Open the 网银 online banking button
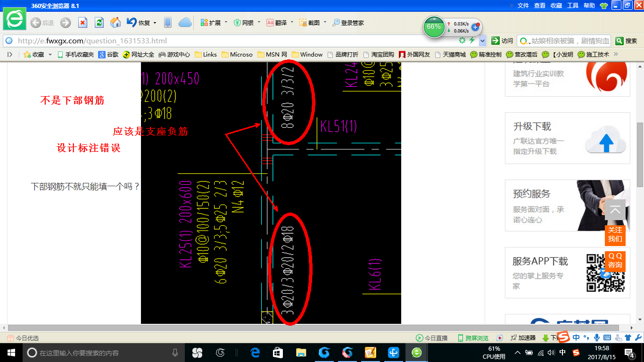The height and width of the screenshot is (362, 644). pyautogui.click(x=244, y=23)
